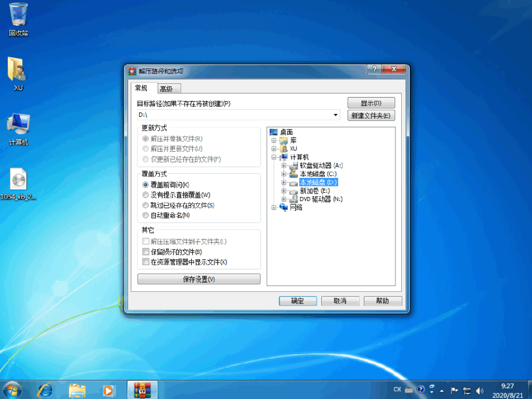Click the 新建文件夹 button
This screenshot has height=399, width=532.
point(371,115)
